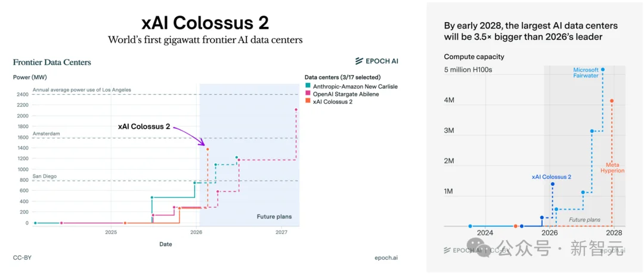Click the teal Anthropic-Amazon legend color swatch
Image resolution: width=644 pixels, height=274 pixels.
[307, 86]
